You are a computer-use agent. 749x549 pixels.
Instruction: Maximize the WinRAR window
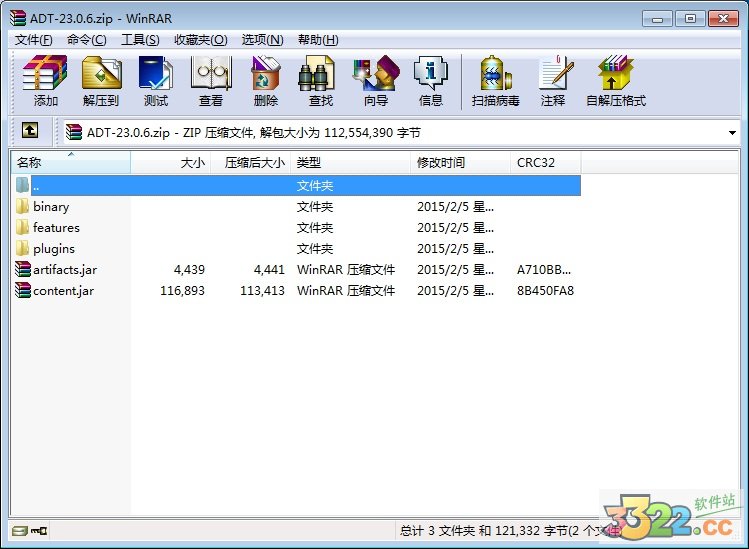(x=690, y=19)
